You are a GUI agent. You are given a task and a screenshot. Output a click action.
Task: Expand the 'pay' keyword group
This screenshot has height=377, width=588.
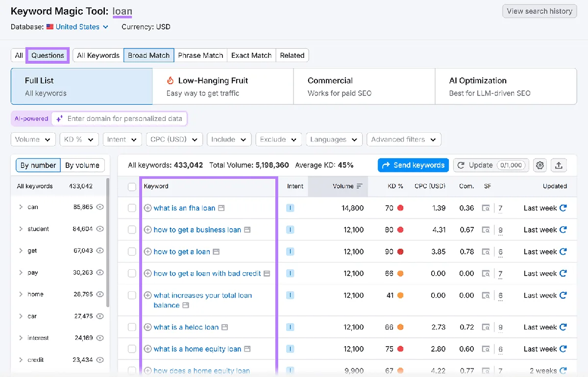pyautogui.click(x=21, y=272)
